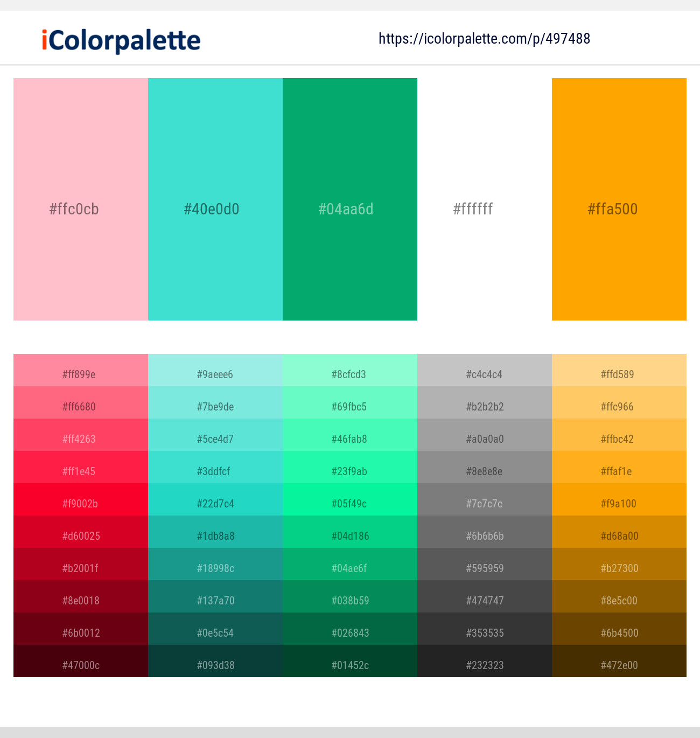
Task: Select the white #ffffff color block
Action: [x=484, y=199]
